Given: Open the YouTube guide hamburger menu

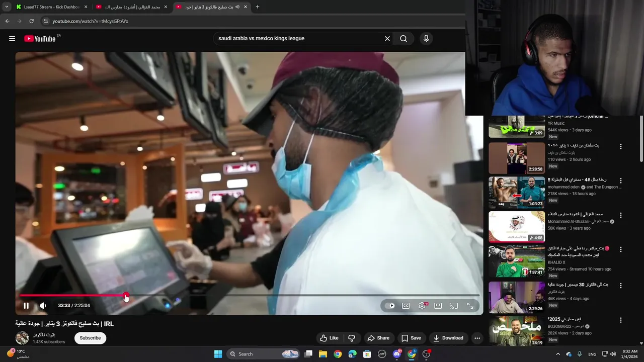Looking at the screenshot, I should [x=12, y=39].
